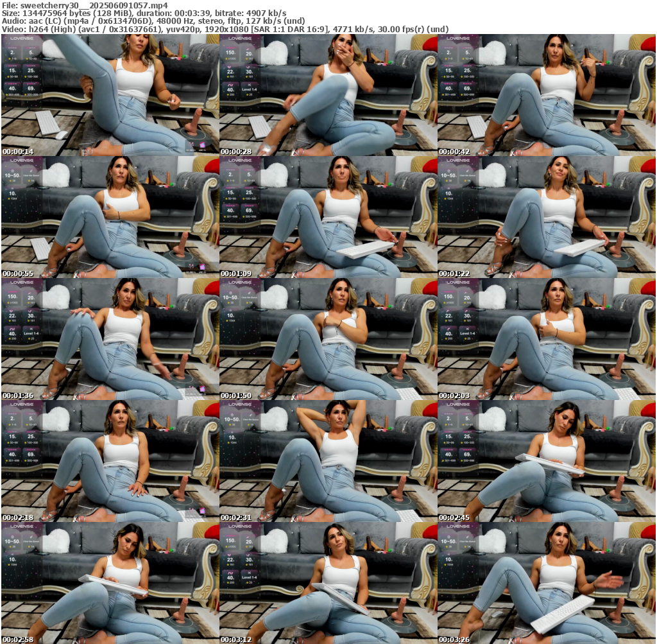Click the File name line in the header
This screenshot has height=644, width=657.
(x=83, y=4)
